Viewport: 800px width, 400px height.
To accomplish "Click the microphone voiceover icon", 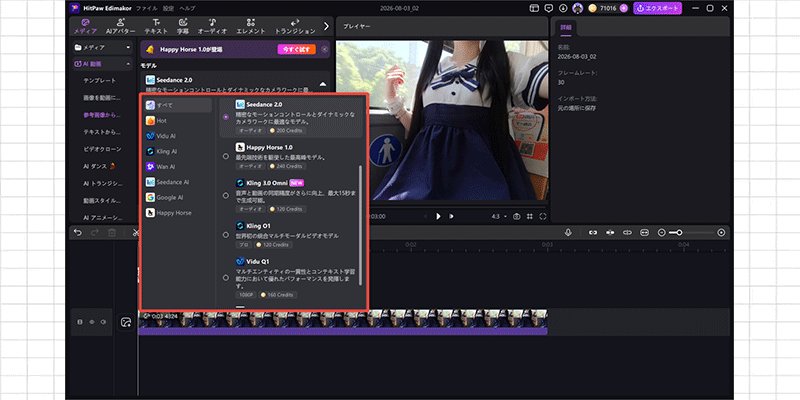I will [568, 233].
